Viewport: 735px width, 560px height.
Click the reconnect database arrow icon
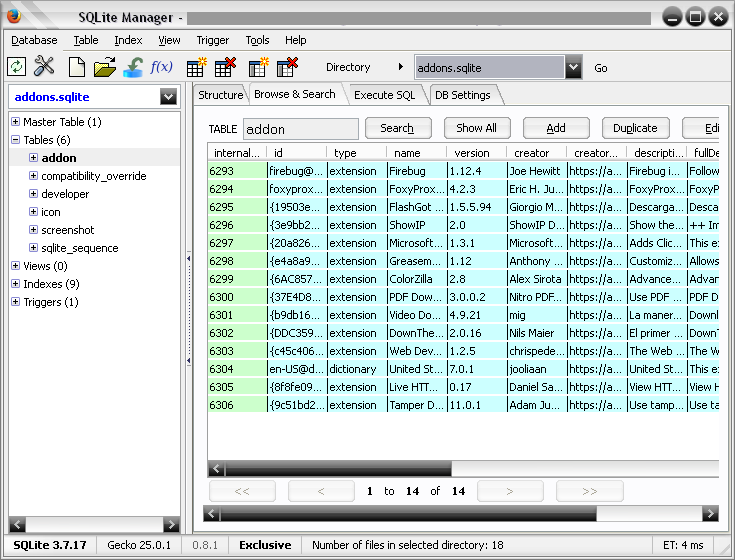(133, 67)
